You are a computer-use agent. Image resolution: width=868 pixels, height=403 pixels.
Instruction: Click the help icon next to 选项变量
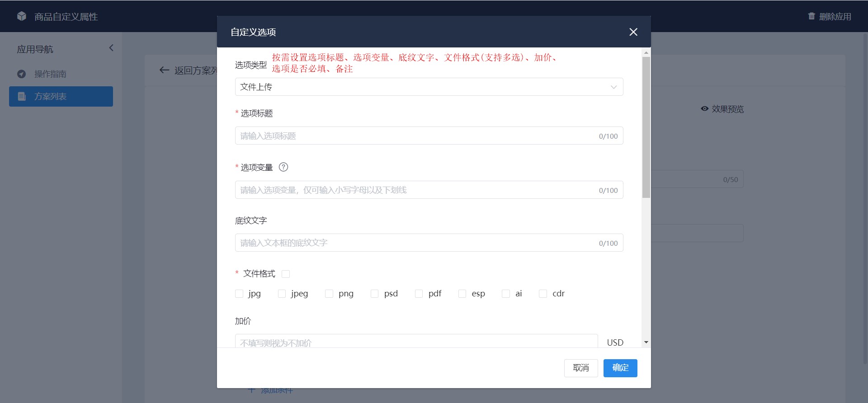(283, 167)
